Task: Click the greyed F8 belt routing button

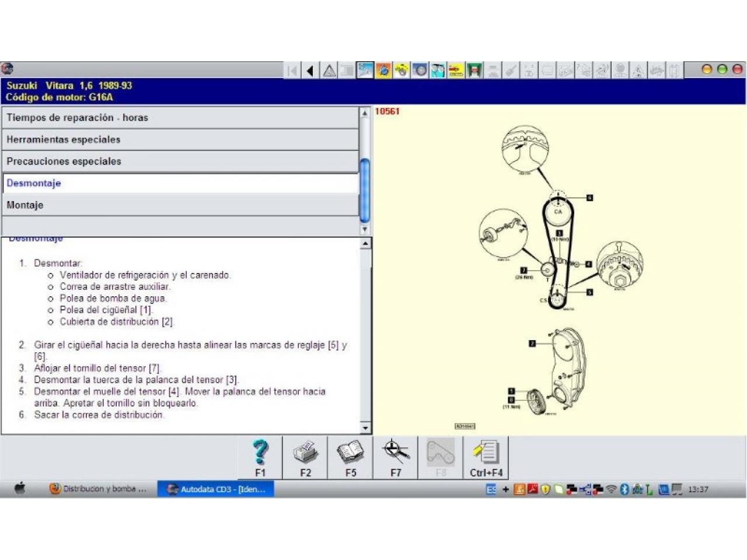Action: pos(441,458)
